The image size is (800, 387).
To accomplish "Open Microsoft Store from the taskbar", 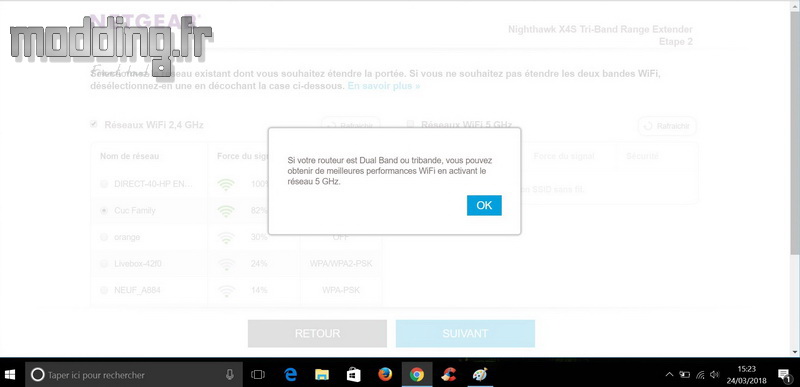I will click(353, 375).
